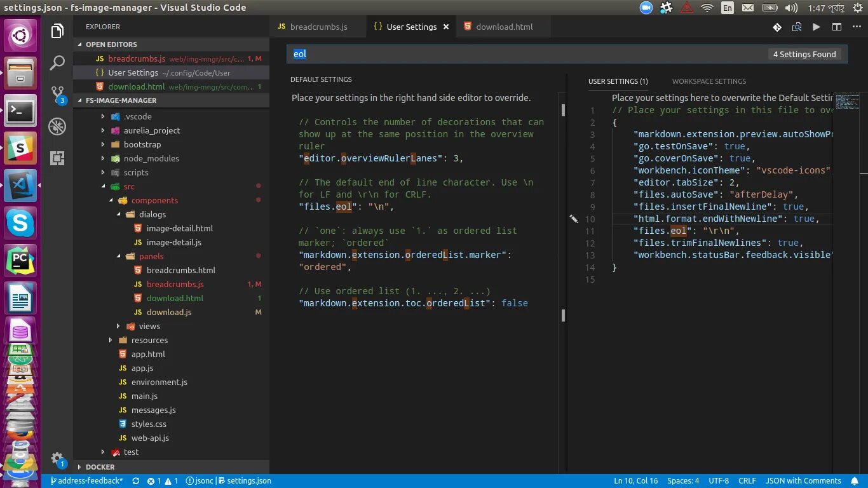This screenshot has width=868, height=488.
Task: Click the pencil edit icon beside line 10
Action: pos(574,219)
